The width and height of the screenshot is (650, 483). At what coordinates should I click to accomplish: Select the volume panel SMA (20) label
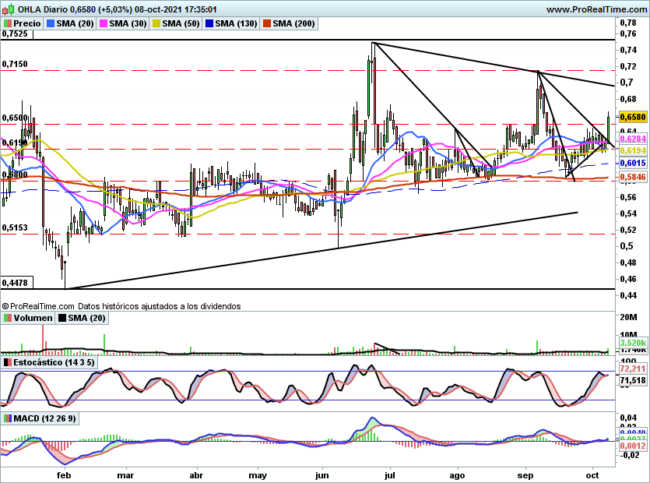pyautogui.click(x=87, y=318)
